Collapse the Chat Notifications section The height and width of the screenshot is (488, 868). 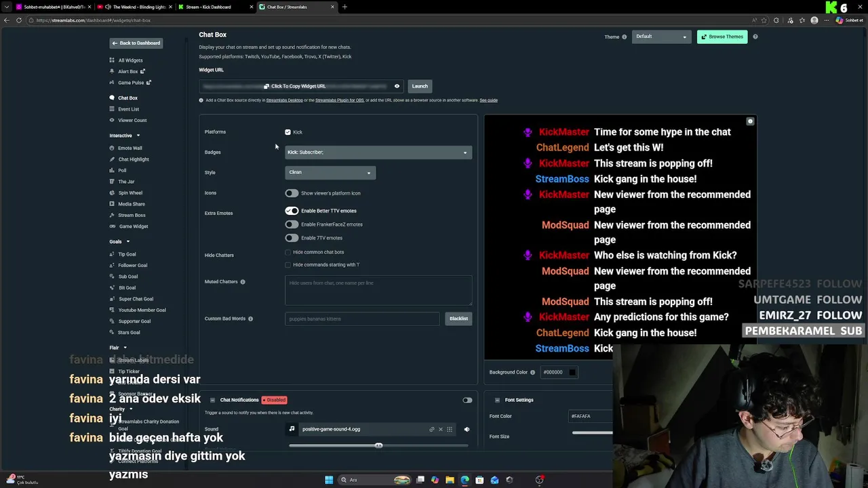click(212, 400)
